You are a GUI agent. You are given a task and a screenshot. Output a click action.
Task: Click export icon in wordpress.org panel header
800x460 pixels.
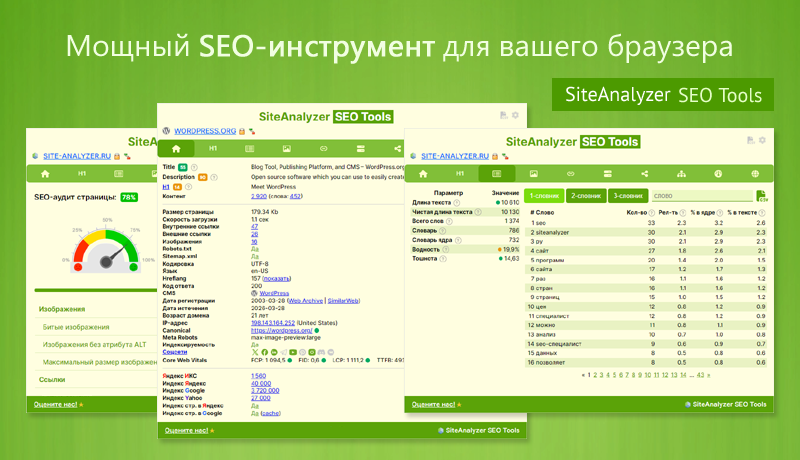(504, 115)
